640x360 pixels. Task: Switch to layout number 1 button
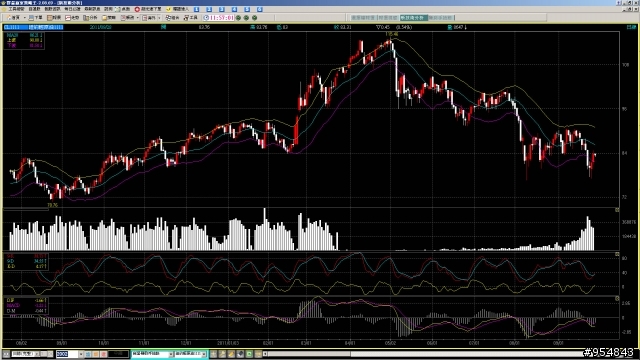197,9
